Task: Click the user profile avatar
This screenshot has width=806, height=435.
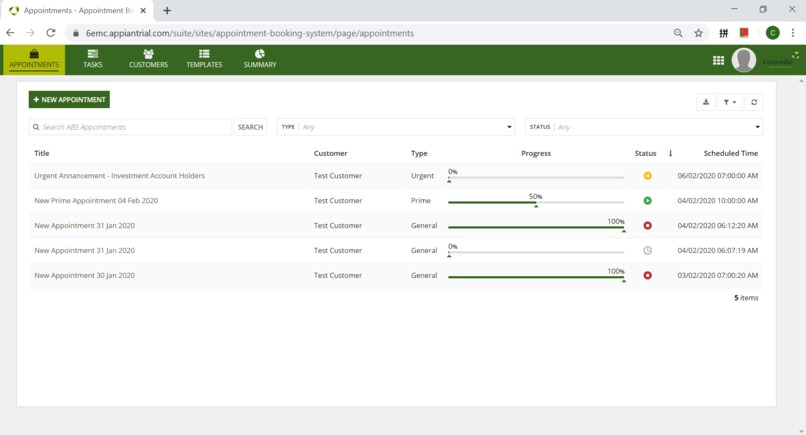Action: pyautogui.click(x=743, y=60)
